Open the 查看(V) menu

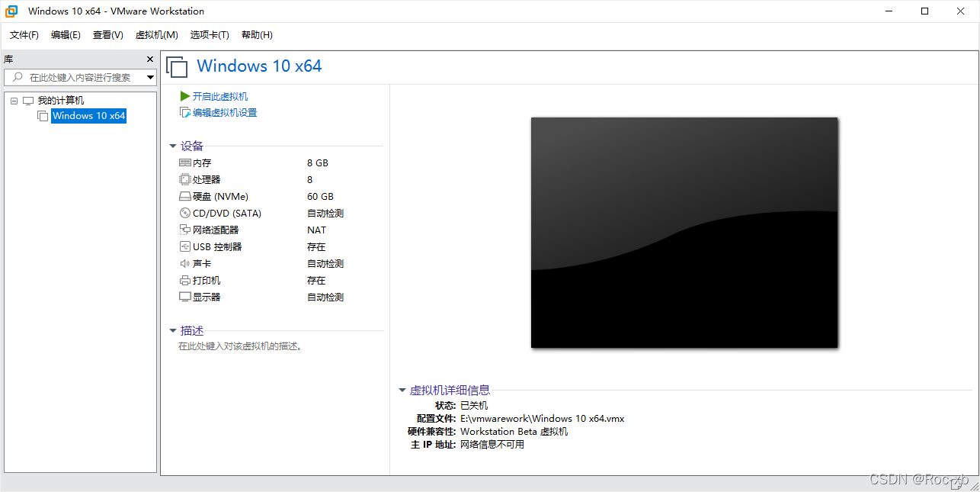point(107,35)
